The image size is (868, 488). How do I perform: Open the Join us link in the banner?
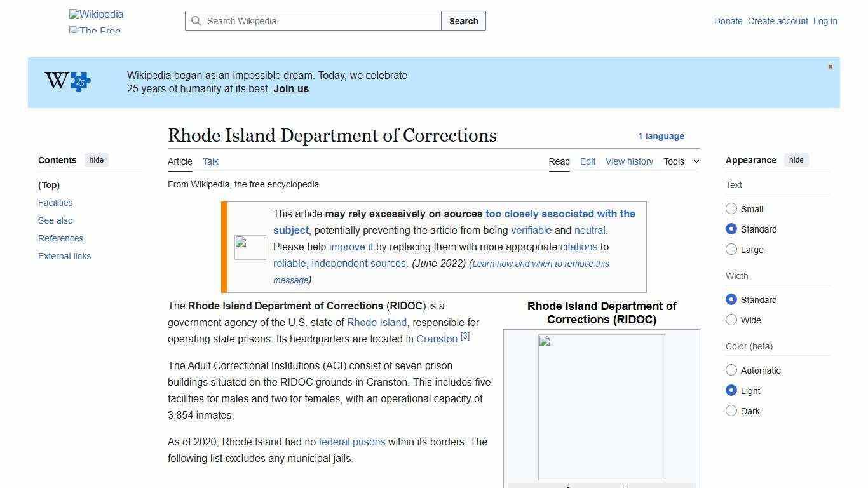tap(290, 88)
